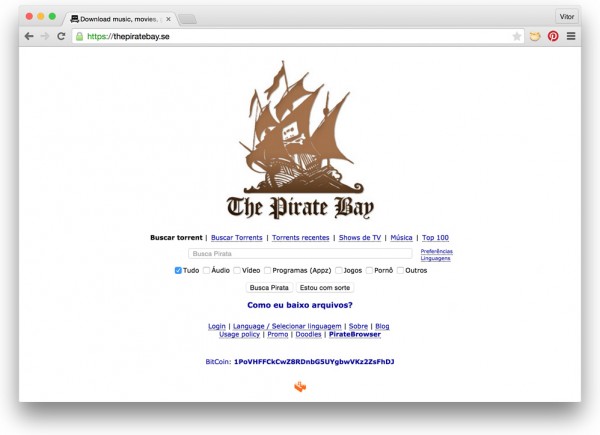Open the Top 100 link
600x435 pixels.
[x=435, y=238]
